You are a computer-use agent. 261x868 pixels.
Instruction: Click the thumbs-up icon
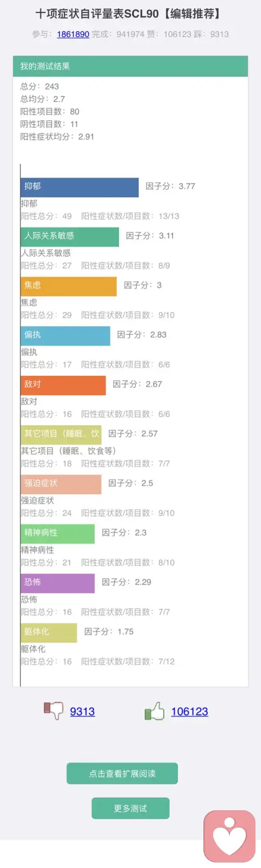point(154,711)
